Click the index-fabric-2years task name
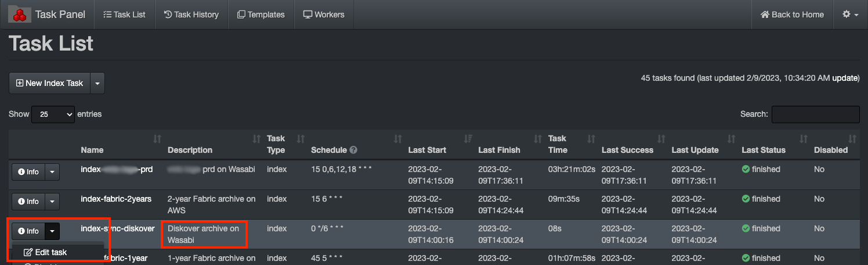This screenshot has height=265, width=868. 116,199
